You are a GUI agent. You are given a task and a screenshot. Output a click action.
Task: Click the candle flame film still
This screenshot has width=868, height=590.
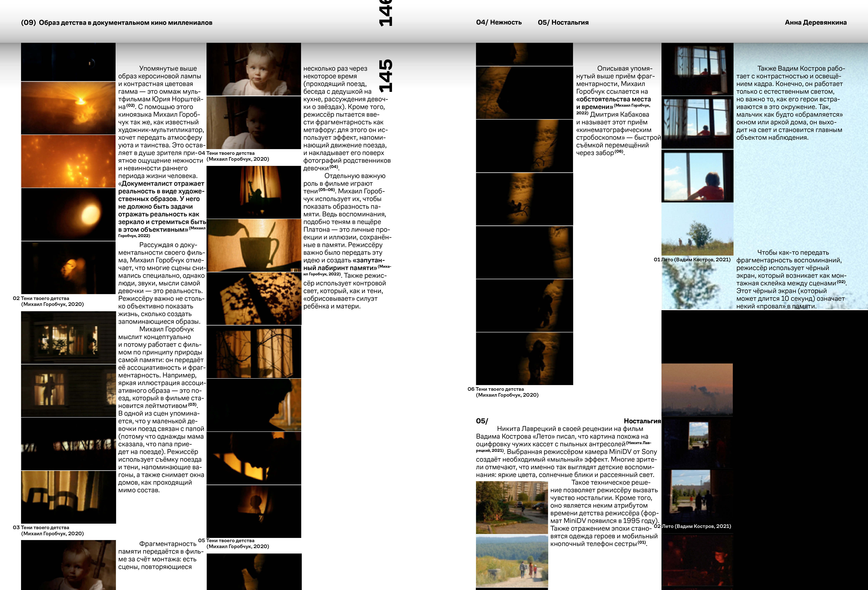68,108
